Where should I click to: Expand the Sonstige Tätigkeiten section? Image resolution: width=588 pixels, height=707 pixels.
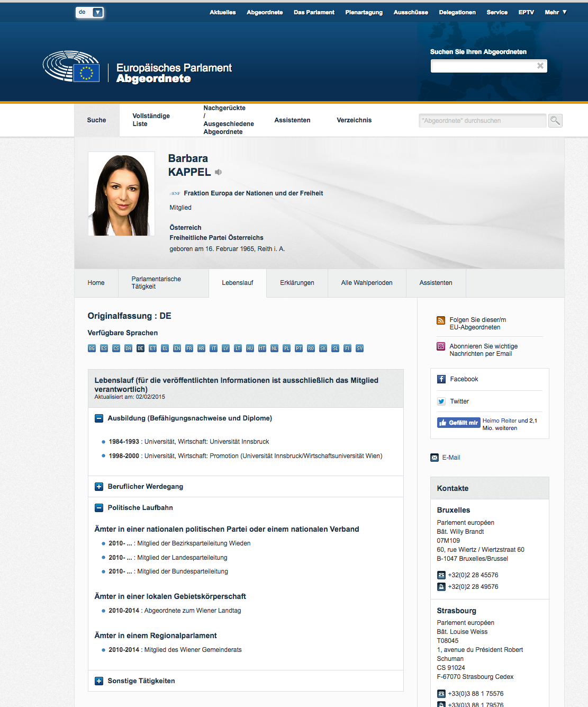coord(99,681)
